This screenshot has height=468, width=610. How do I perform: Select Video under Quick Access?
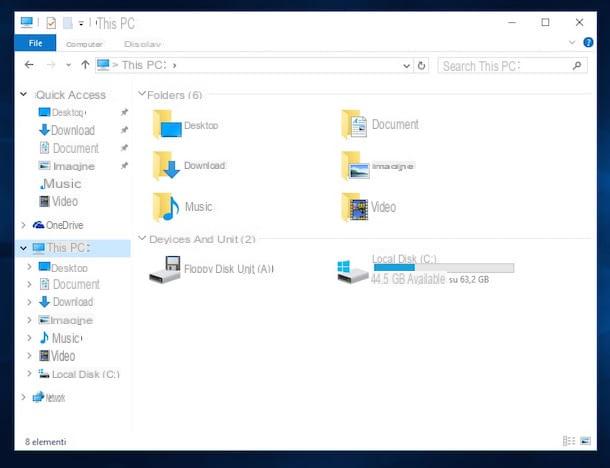(59, 202)
